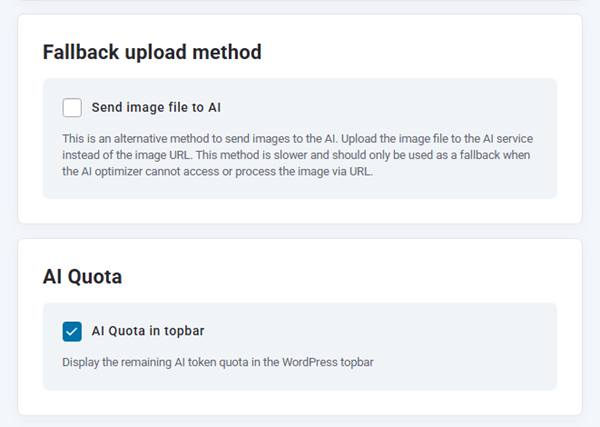Click the "AI Quota in topbar" label text
The width and height of the screenshot is (600, 427).
(x=148, y=331)
